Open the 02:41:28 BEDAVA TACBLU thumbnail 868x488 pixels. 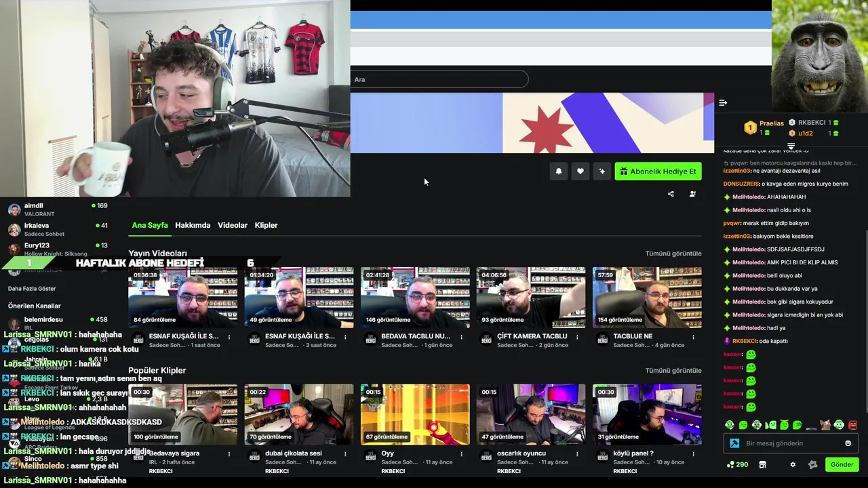pos(415,298)
